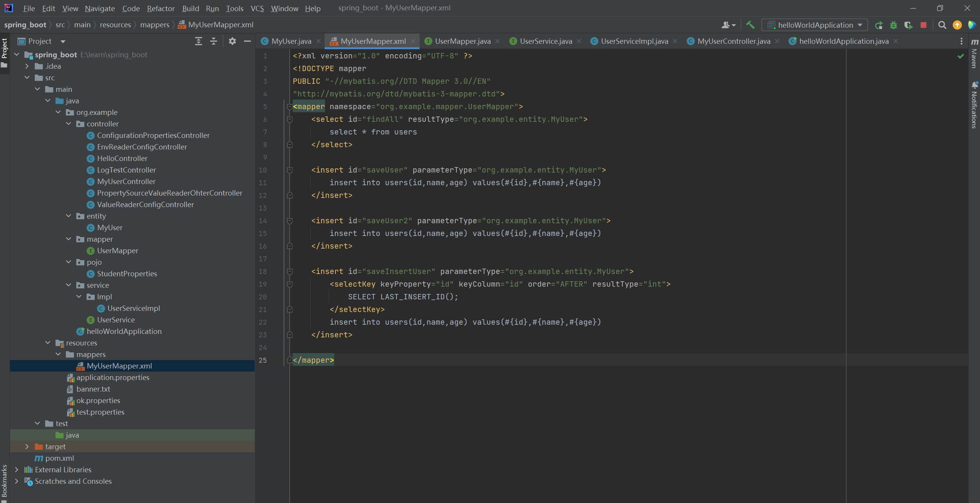Open the Refactor menu
This screenshot has height=503, width=980.
point(160,8)
